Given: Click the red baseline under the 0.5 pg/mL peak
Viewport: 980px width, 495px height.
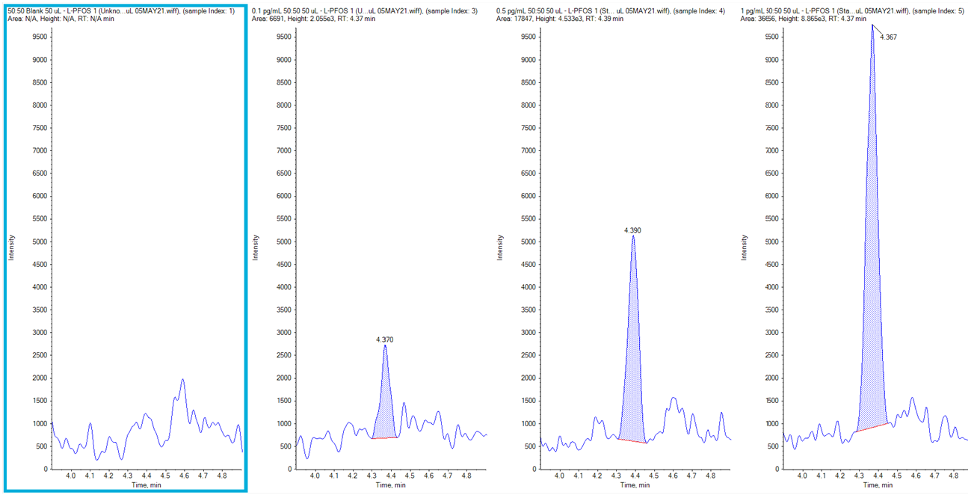Looking at the screenshot, I should click(633, 441).
